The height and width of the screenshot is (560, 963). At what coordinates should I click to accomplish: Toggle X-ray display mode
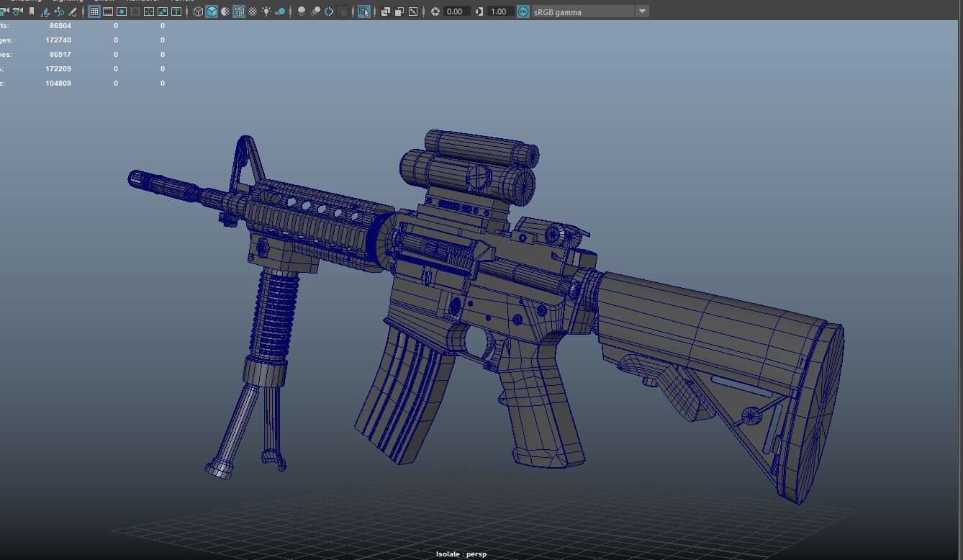pyautogui.click(x=386, y=11)
